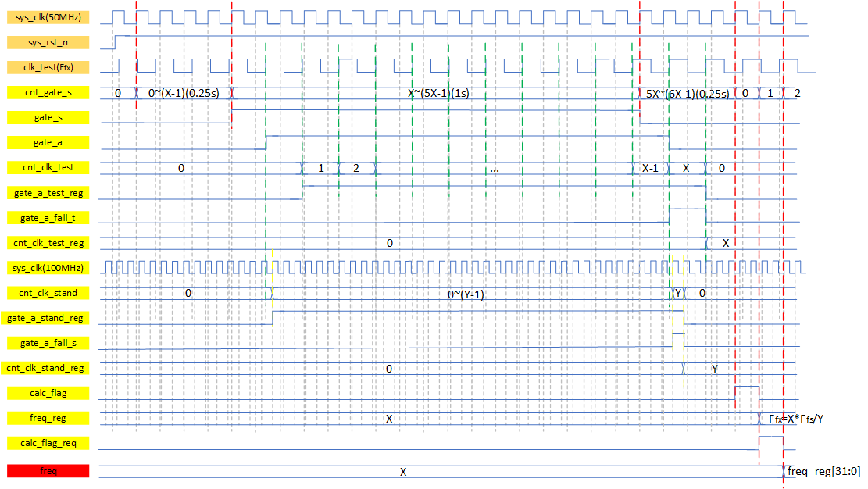
Task: Click the gate_a_fall_s high pulse
Action: coord(678,340)
